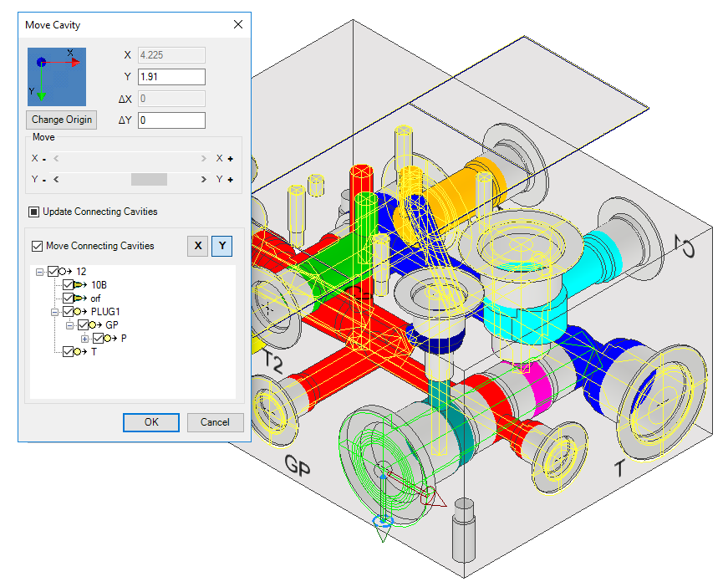Click the Y move slider thumb
This screenshot has width=728, height=587.
click(148, 179)
